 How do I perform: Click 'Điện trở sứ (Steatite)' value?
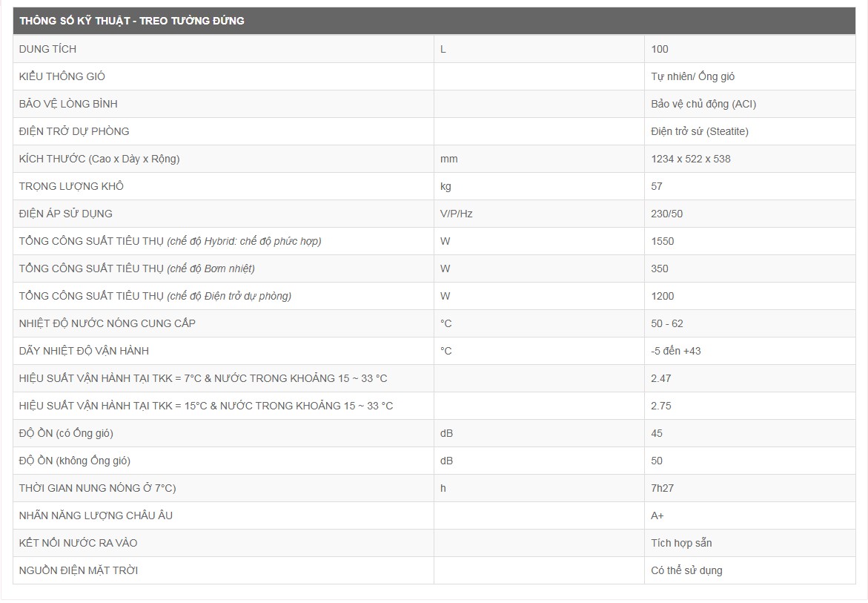(x=699, y=131)
